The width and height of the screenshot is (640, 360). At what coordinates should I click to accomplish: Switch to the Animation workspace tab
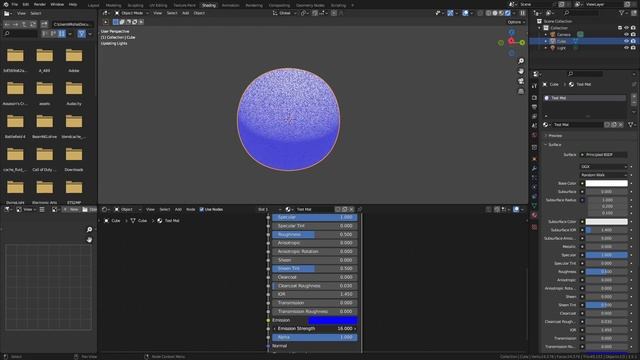pyautogui.click(x=231, y=5)
